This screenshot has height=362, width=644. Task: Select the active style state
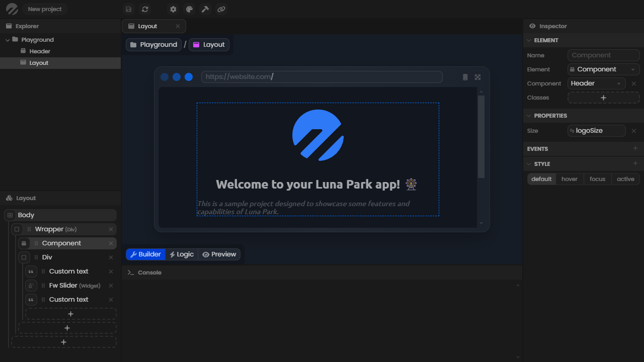point(625,179)
